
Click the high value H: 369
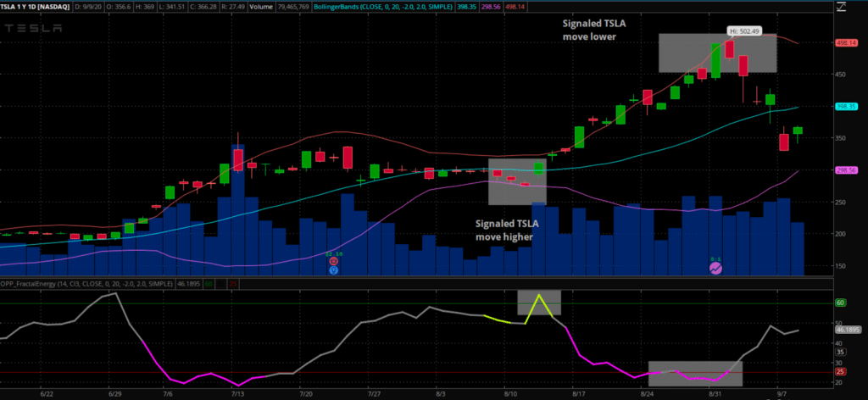(x=144, y=7)
